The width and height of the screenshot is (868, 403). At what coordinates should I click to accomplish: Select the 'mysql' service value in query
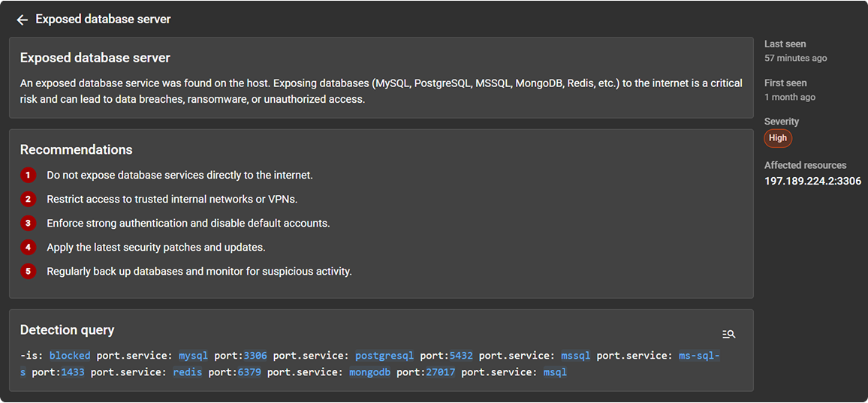193,356
